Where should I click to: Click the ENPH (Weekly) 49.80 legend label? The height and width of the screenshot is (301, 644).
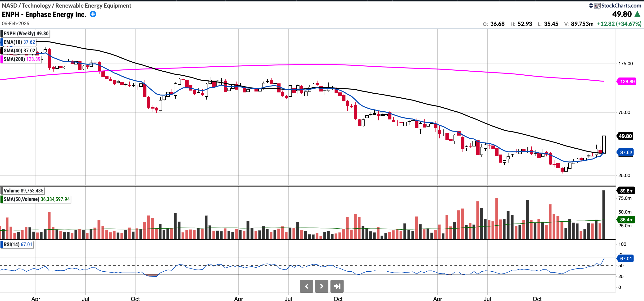click(x=26, y=33)
